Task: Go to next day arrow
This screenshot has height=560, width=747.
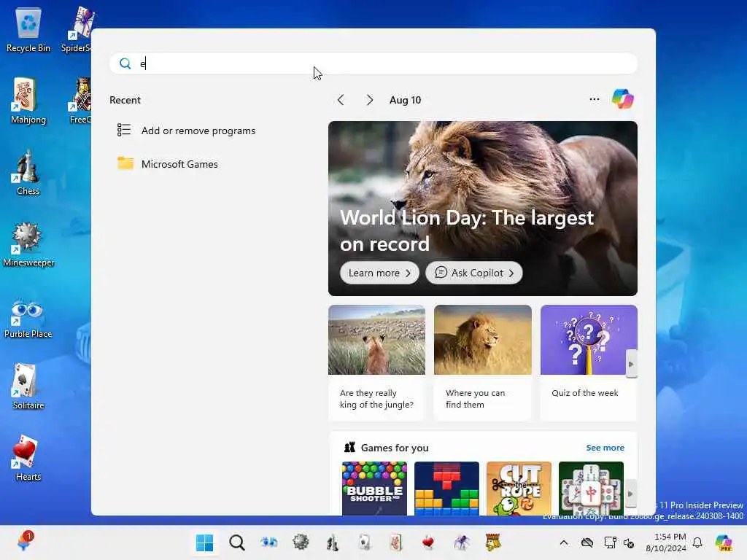Action: point(369,100)
